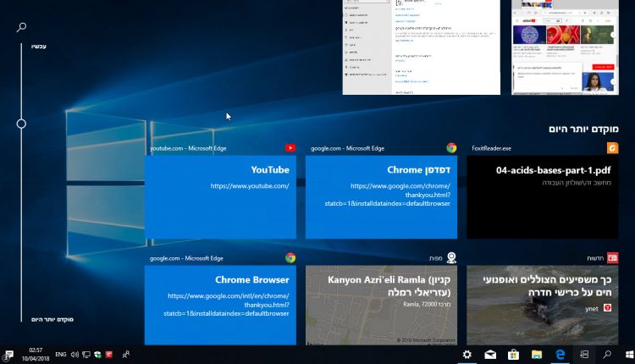Open Kanyon Azri'eli Ramla map card
Viewport: 635px width, 364px height.
click(381, 306)
